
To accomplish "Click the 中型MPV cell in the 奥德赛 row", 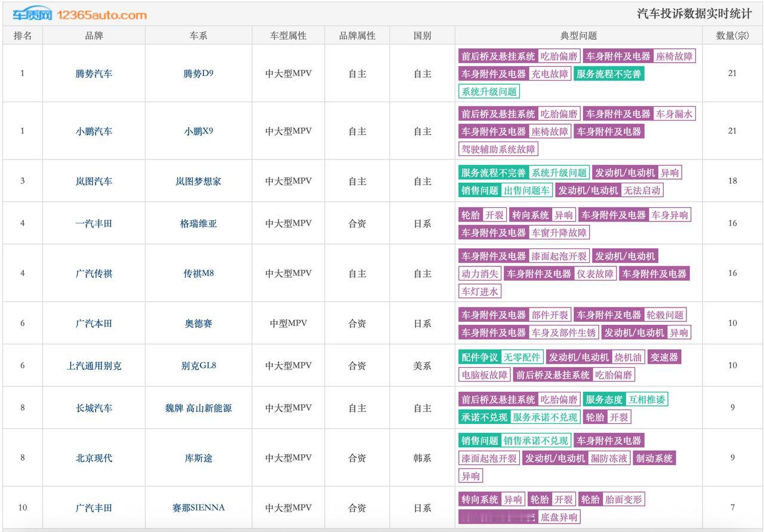I will [288, 324].
